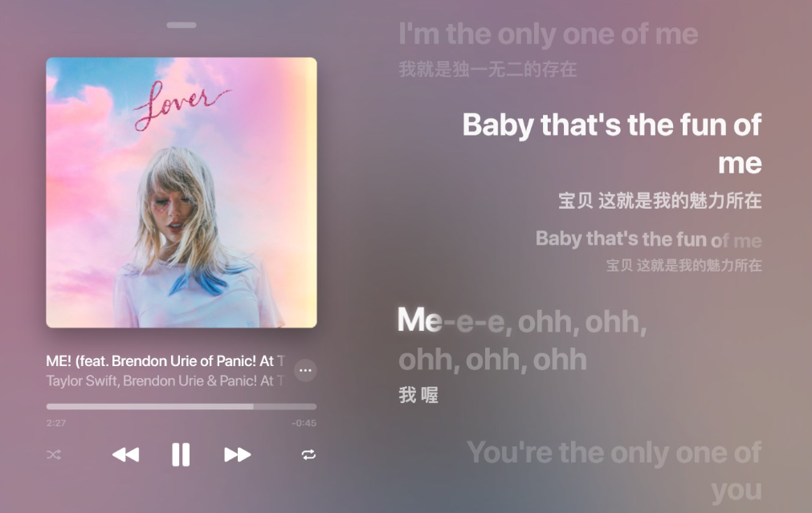The height and width of the screenshot is (513, 812).
Task: Jump to lyric "You're the only one of you"
Action: coord(614,471)
